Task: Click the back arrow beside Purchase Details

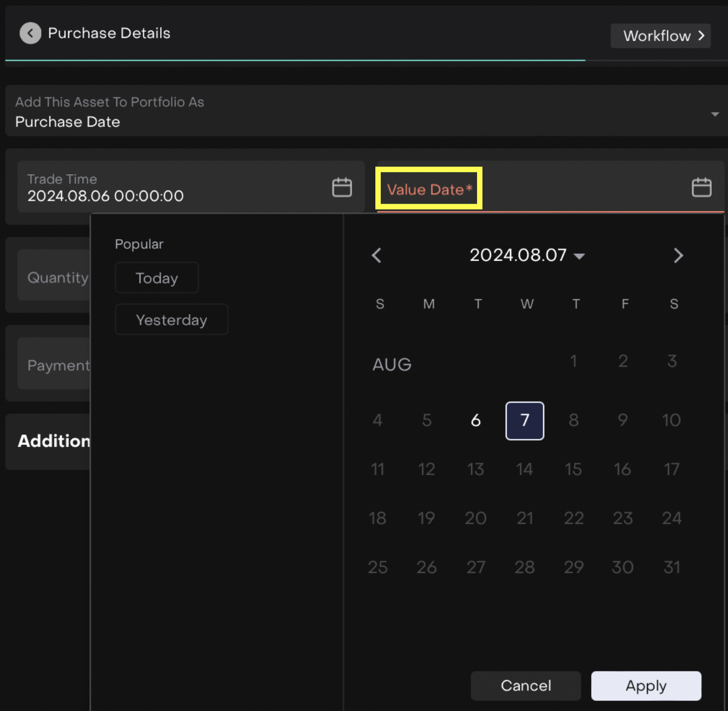Action: 30,34
